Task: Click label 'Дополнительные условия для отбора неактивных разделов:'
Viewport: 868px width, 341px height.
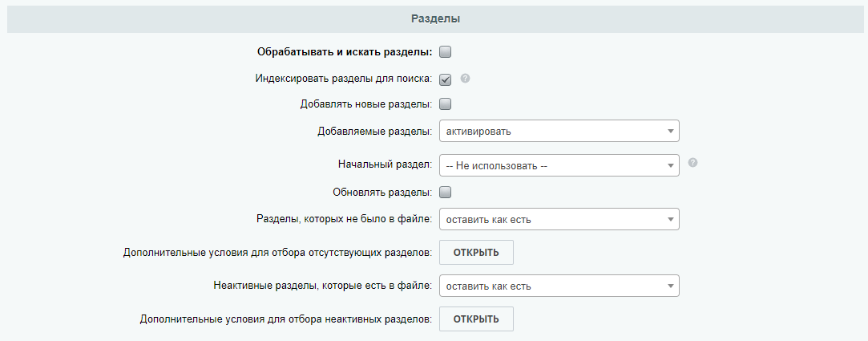Action: click(x=286, y=319)
